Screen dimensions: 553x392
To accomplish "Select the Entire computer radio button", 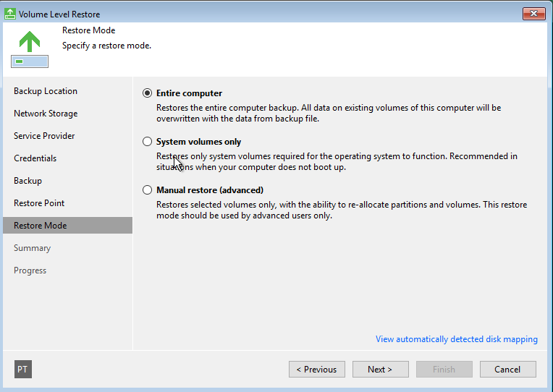I will point(148,93).
